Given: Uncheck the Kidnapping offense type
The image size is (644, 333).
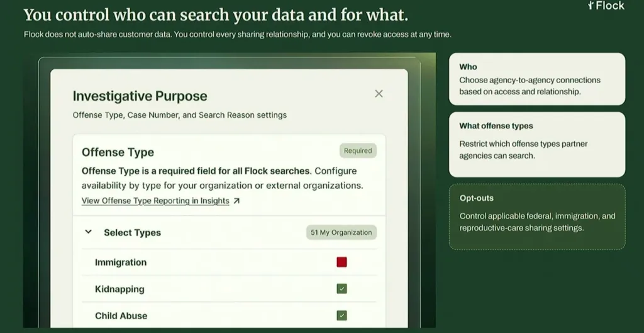Looking at the screenshot, I should (x=341, y=288).
